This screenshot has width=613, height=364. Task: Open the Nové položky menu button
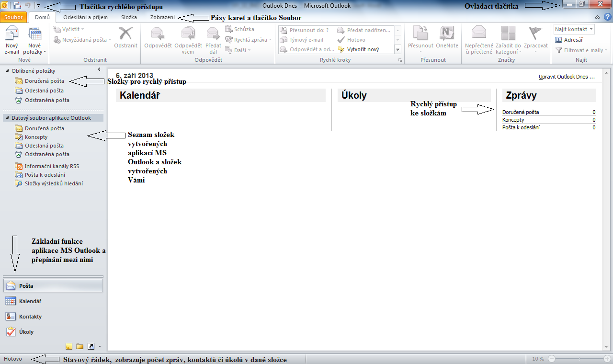(35, 40)
